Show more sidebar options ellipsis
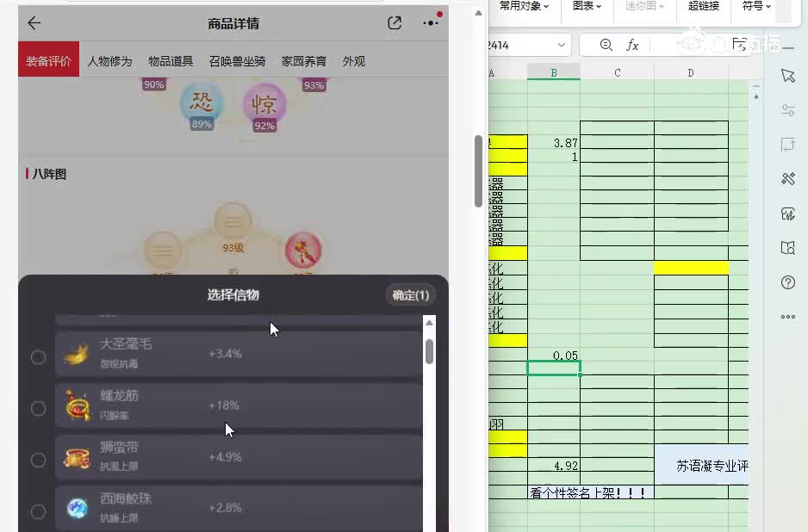The width and height of the screenshot is (808, 532). click(787, 317)
